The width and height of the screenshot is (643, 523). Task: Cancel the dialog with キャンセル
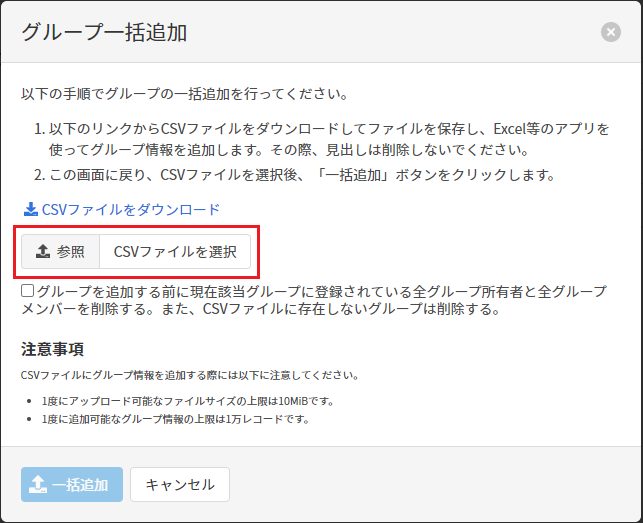coord(180,484)
